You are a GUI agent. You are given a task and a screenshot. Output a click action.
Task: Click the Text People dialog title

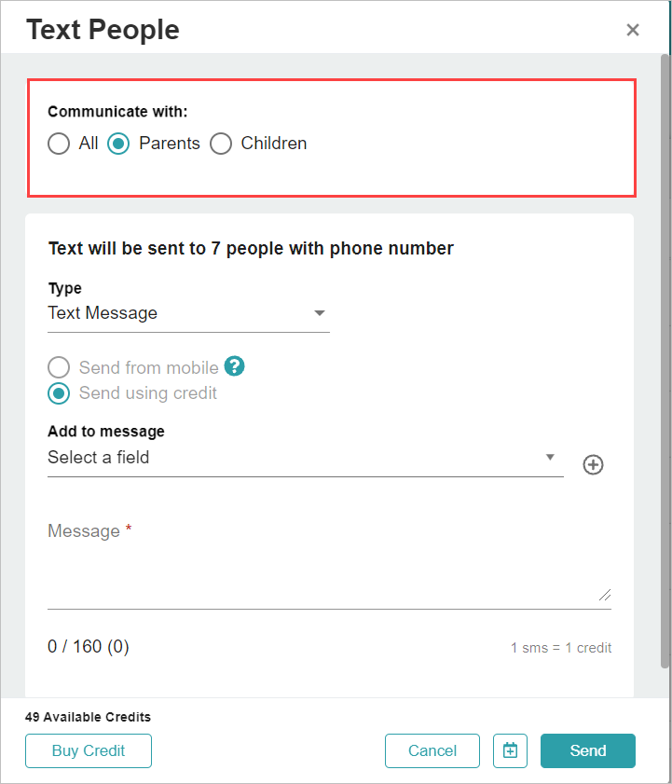coord(103,30)
